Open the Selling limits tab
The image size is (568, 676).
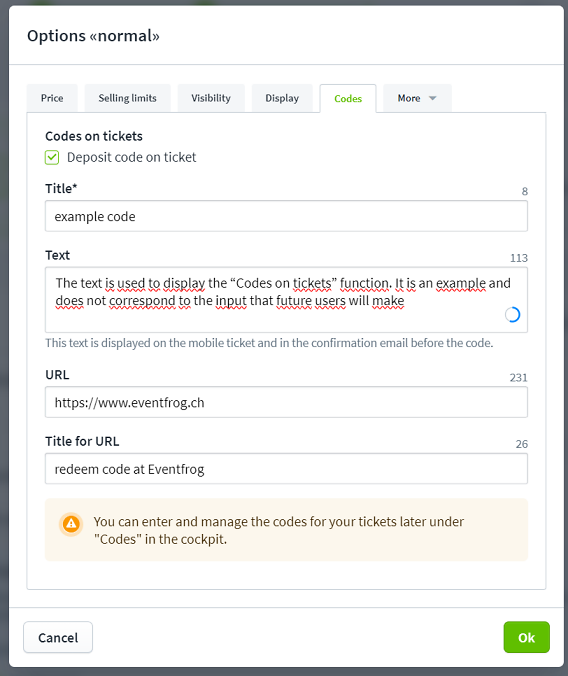tap(128, 98)
